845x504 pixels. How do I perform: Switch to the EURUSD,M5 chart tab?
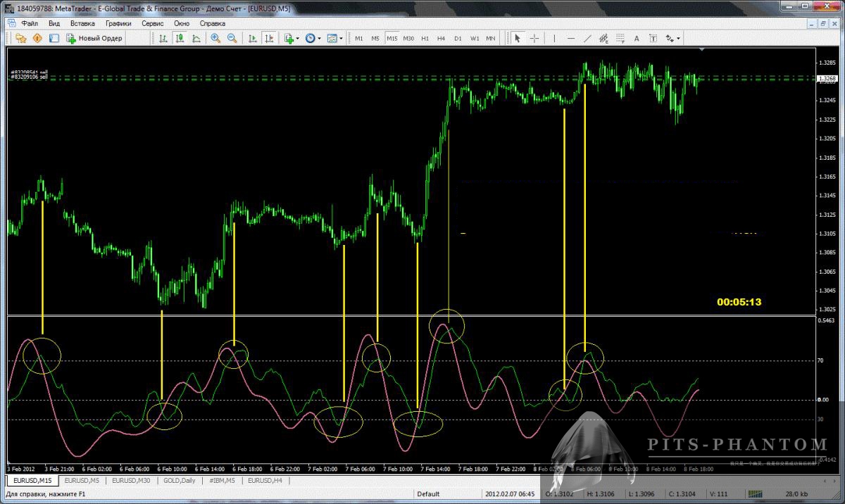[82, 481]
